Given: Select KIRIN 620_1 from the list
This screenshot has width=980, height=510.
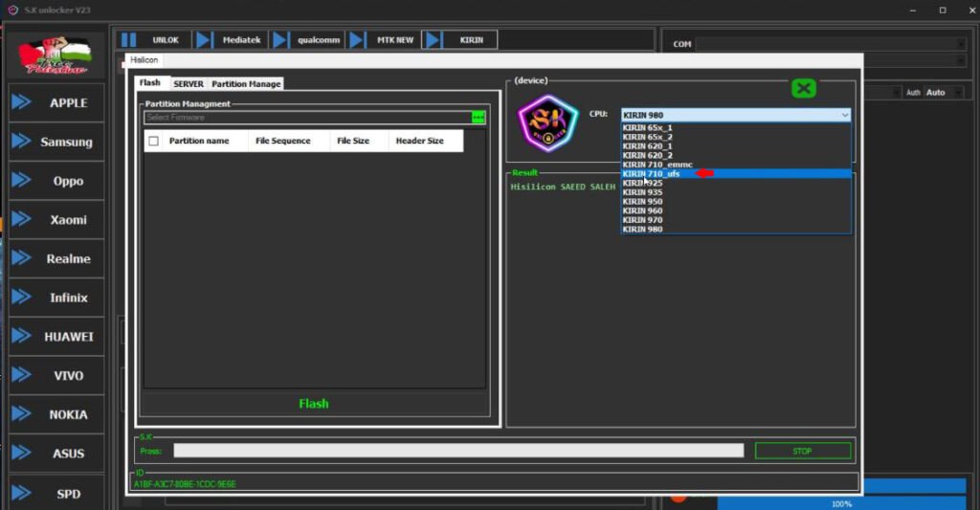Looking at the screenshot, I should click(x=736, y=146).
